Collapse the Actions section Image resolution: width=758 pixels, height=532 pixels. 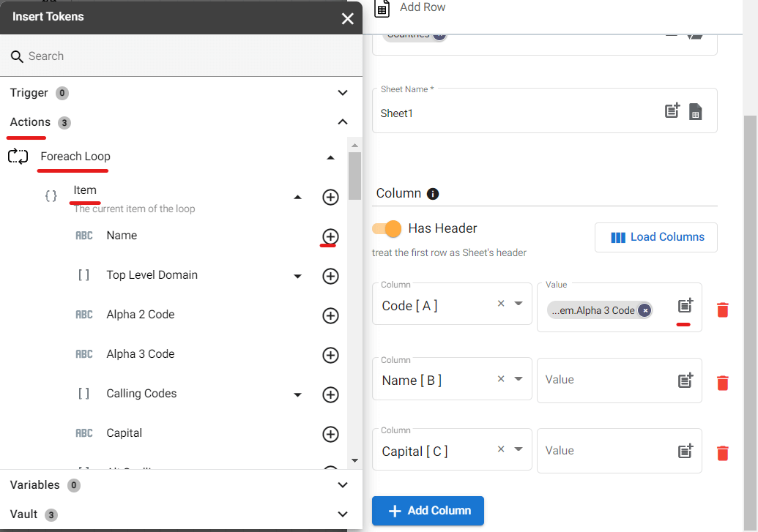pos(342,122)
